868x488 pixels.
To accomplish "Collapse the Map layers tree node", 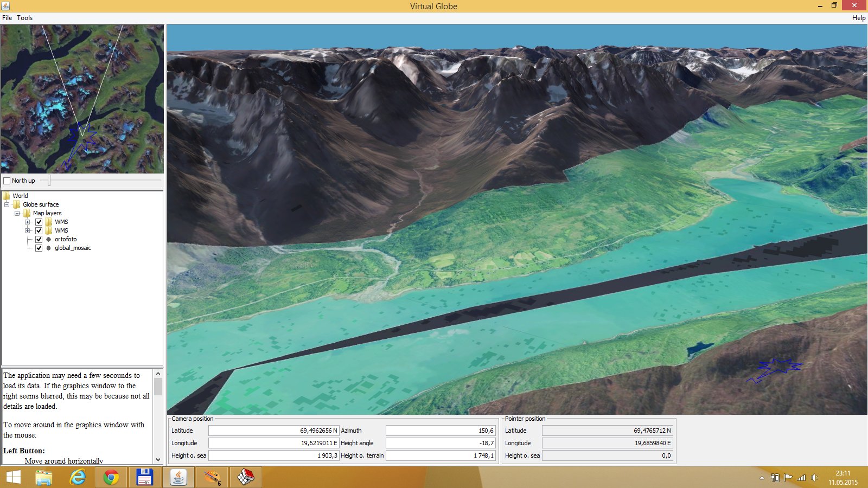I will [17, 213].
